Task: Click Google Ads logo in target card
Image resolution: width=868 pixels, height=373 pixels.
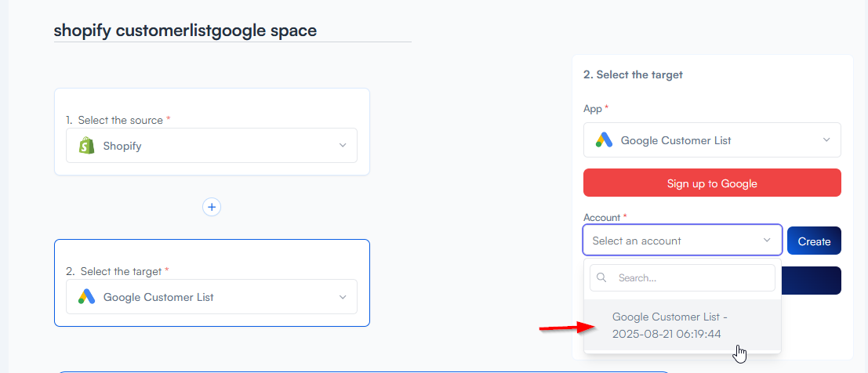Action: (x=86, y=297)
